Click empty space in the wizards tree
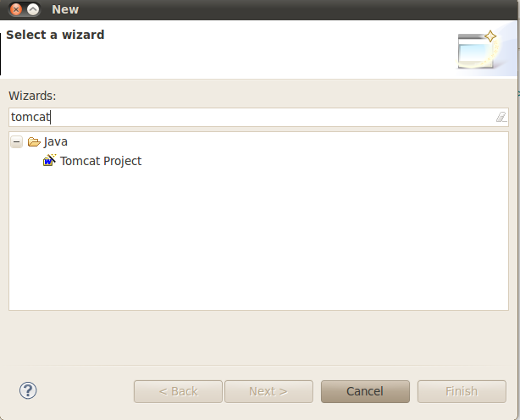The height and width of the screenshot is (420, 520). tap(258, 239)
